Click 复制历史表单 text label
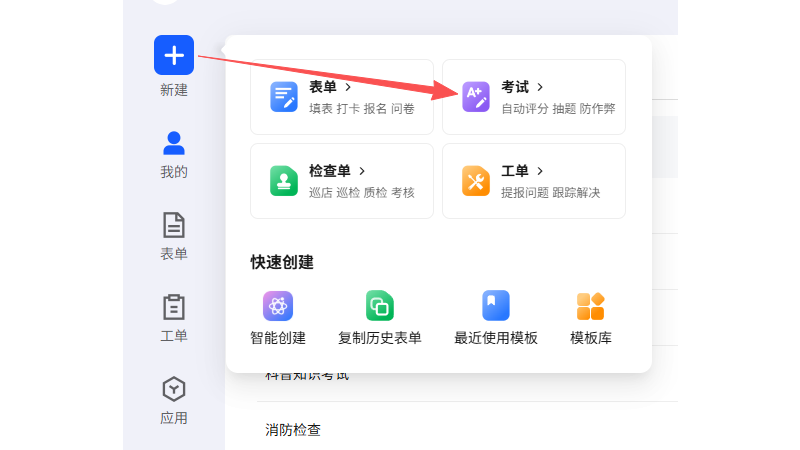The image size is (800, 450). click(380, 338)
